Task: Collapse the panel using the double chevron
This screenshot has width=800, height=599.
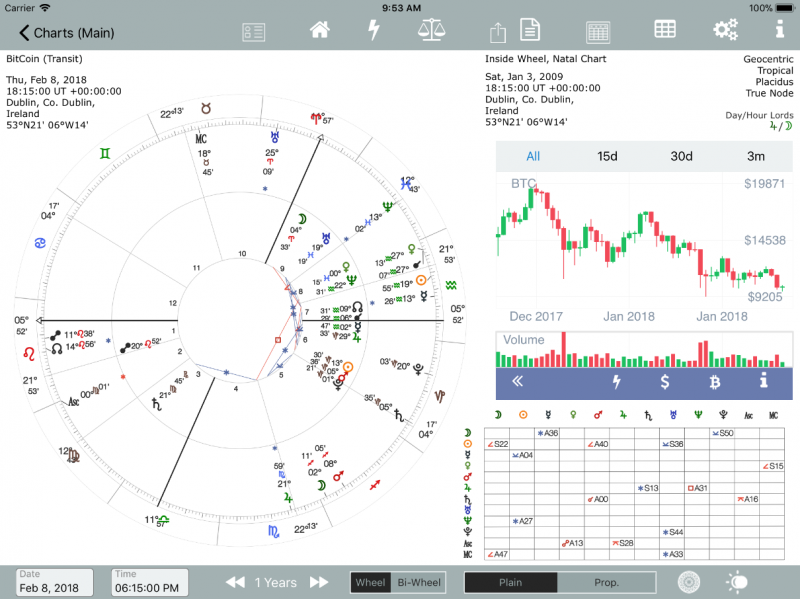Action: click(x=517, y=383)
